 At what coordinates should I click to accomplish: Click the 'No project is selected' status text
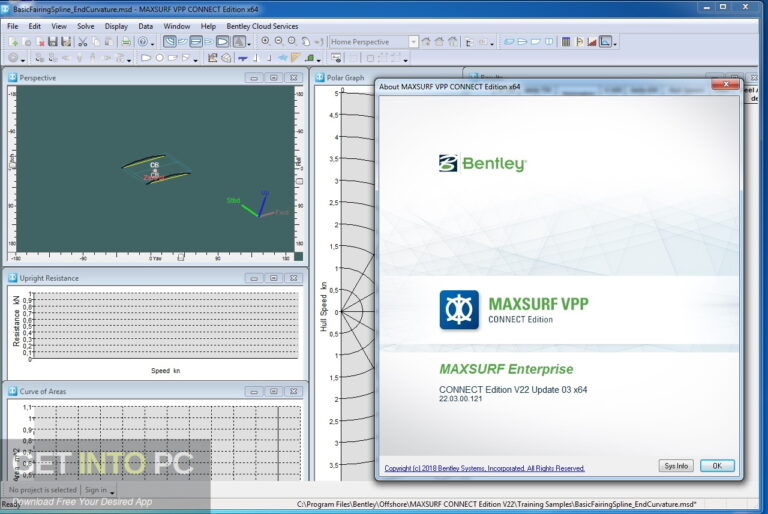tap(43, 490)
